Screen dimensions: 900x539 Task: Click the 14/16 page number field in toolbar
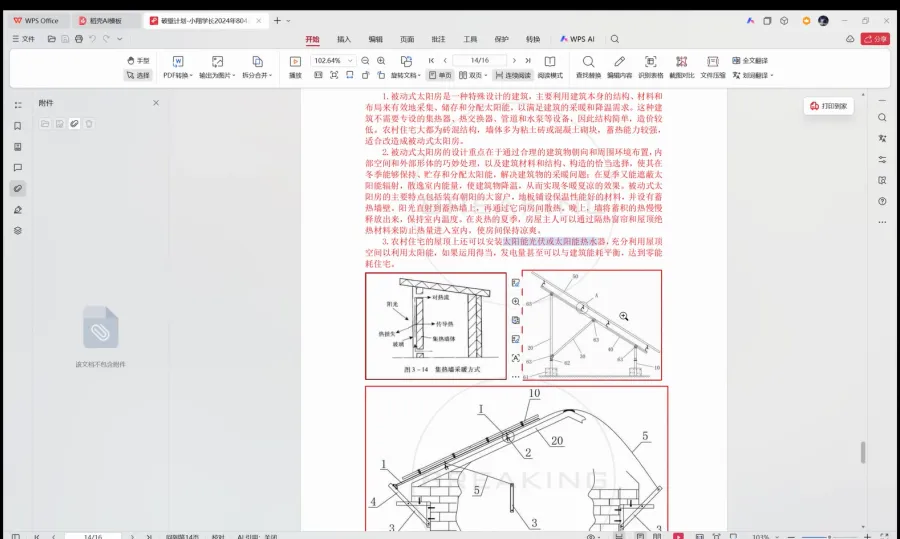(x=479, y=60)
